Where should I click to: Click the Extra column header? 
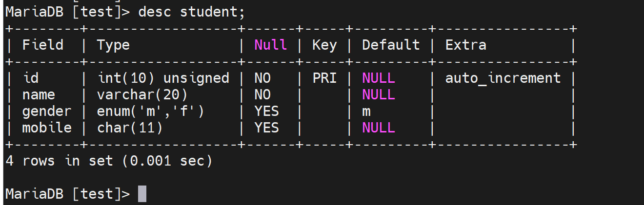tap(465, 45)
